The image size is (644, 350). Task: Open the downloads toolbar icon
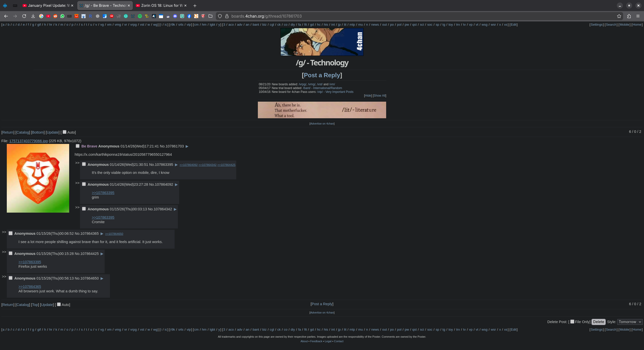pos(33,16)
